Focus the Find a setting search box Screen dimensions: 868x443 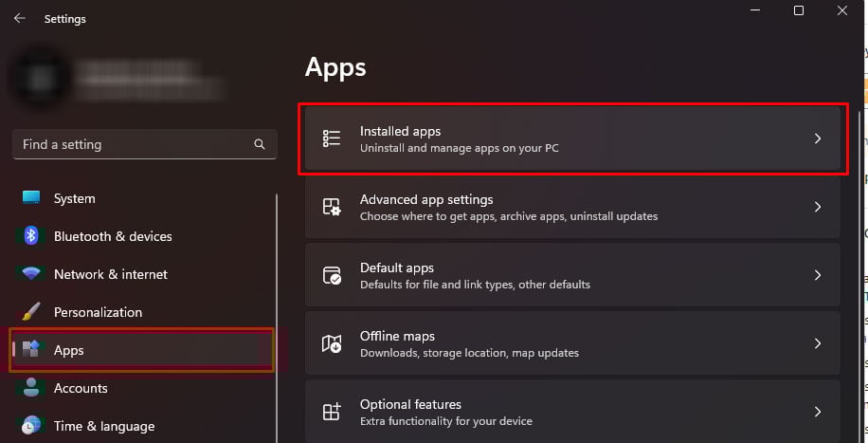(x=133, y=144)
